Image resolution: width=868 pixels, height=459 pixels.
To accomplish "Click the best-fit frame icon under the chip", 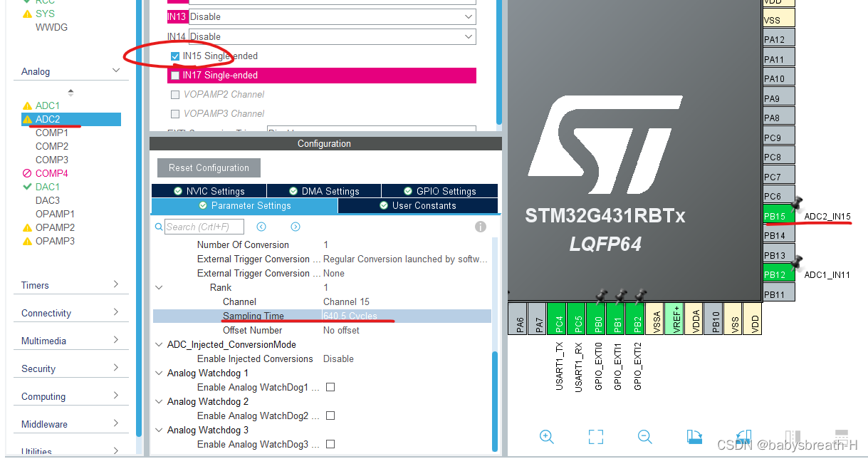I will (596, 437).
